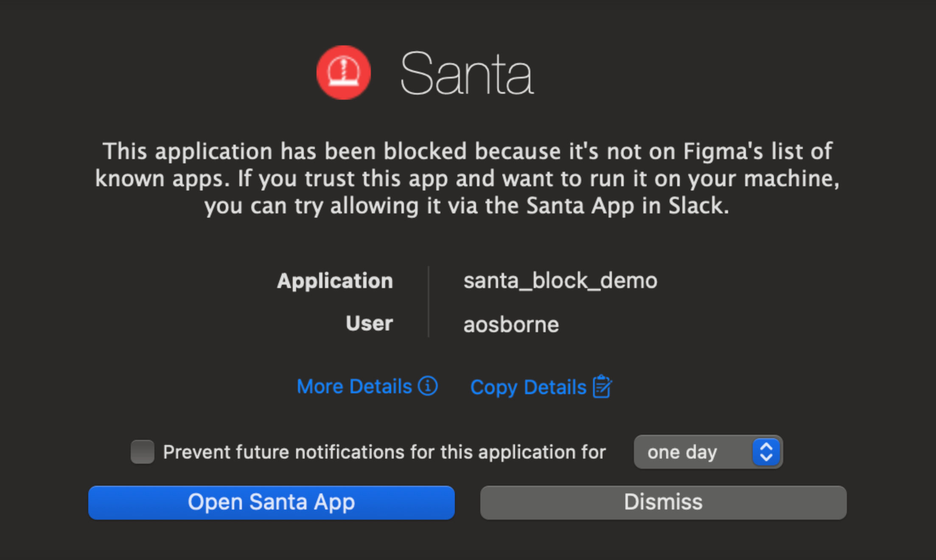Click the santa_block_demo application name
The image size is (936, 560).
tap(560, 281)
